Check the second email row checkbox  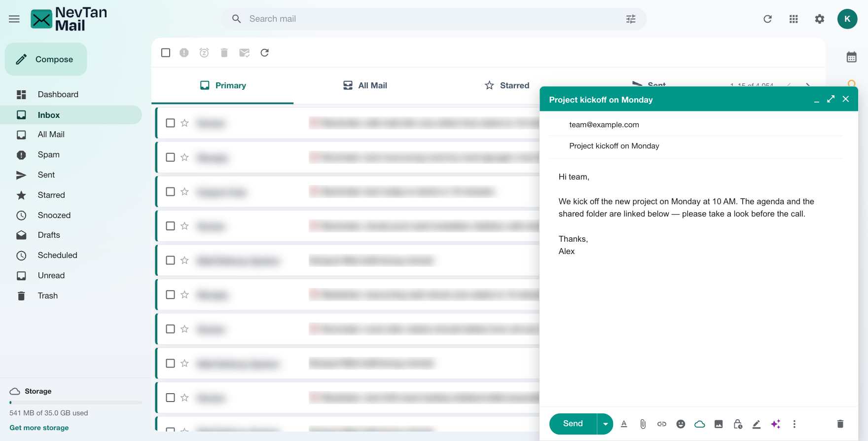pyautogui.click(x=170, y=157)
